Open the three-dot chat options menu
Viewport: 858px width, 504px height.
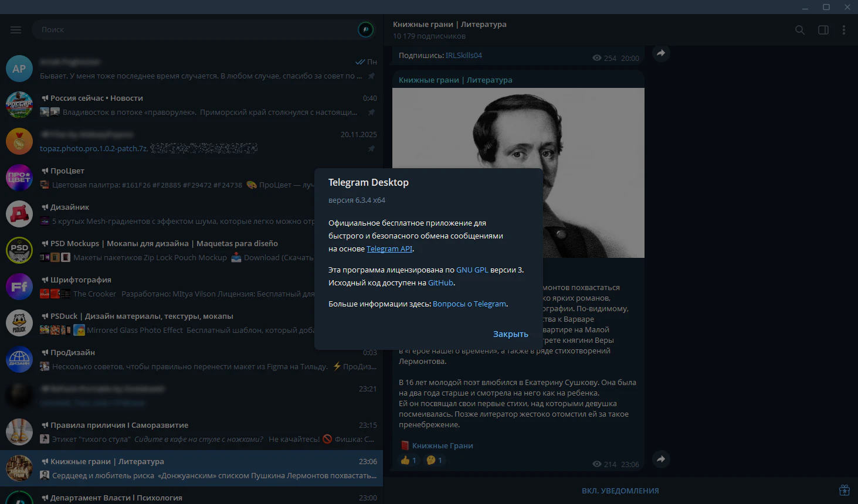click(x=843, y=30)
